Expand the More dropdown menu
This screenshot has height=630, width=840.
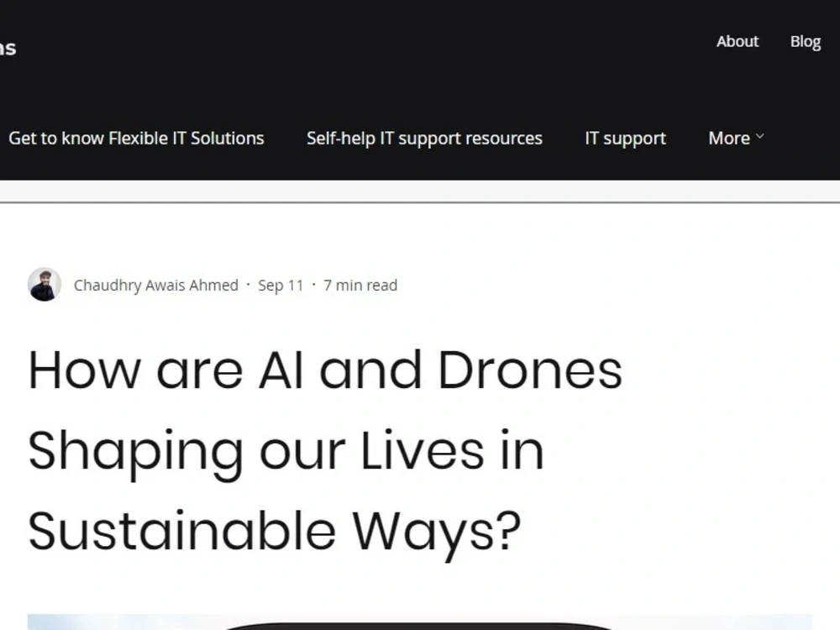coord(736,139)
